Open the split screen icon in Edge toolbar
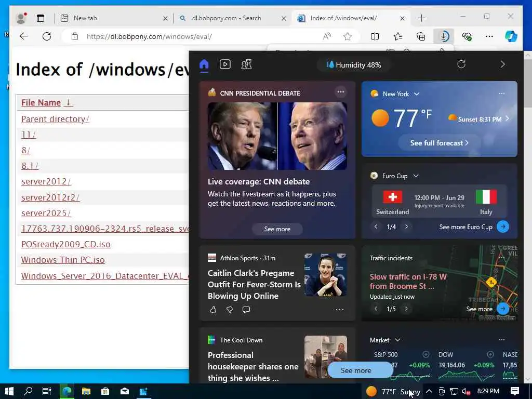This screenshot has height=399, width=532. tap(375, 36)
